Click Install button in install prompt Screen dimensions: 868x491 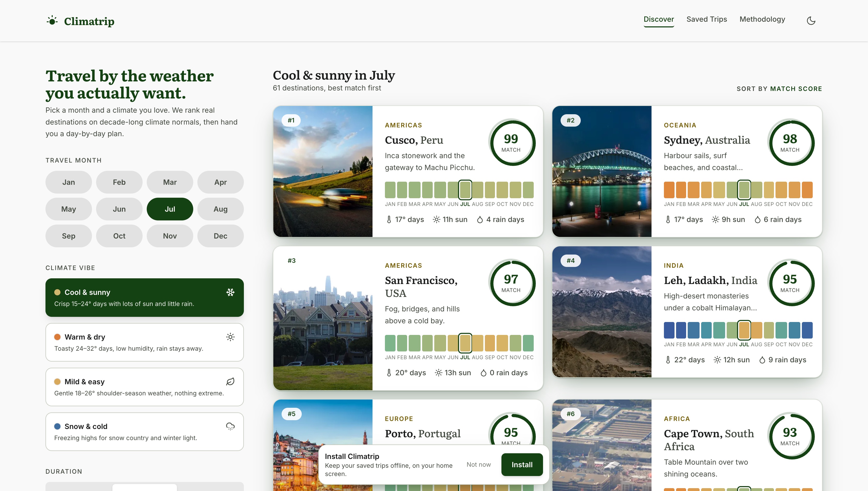pos(522,465)
